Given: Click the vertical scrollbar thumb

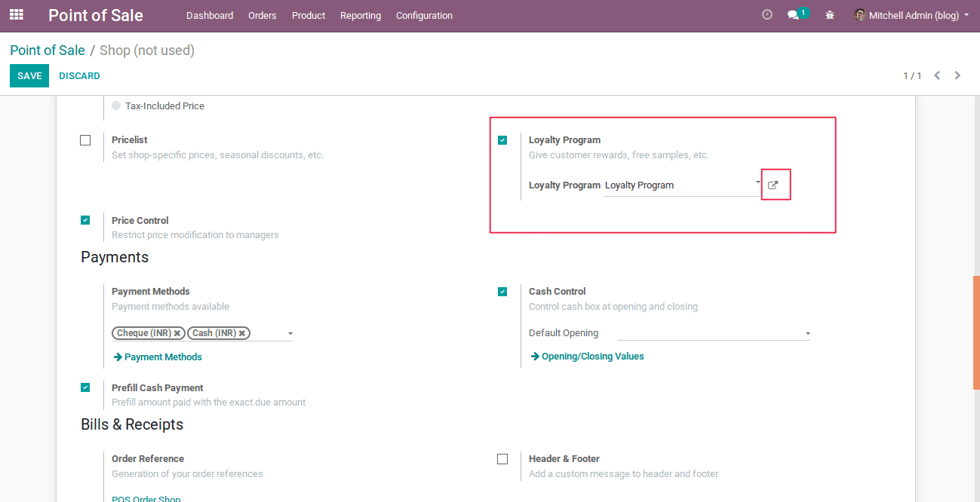Looking at the screenshot, I should click(x=976, y=332).
